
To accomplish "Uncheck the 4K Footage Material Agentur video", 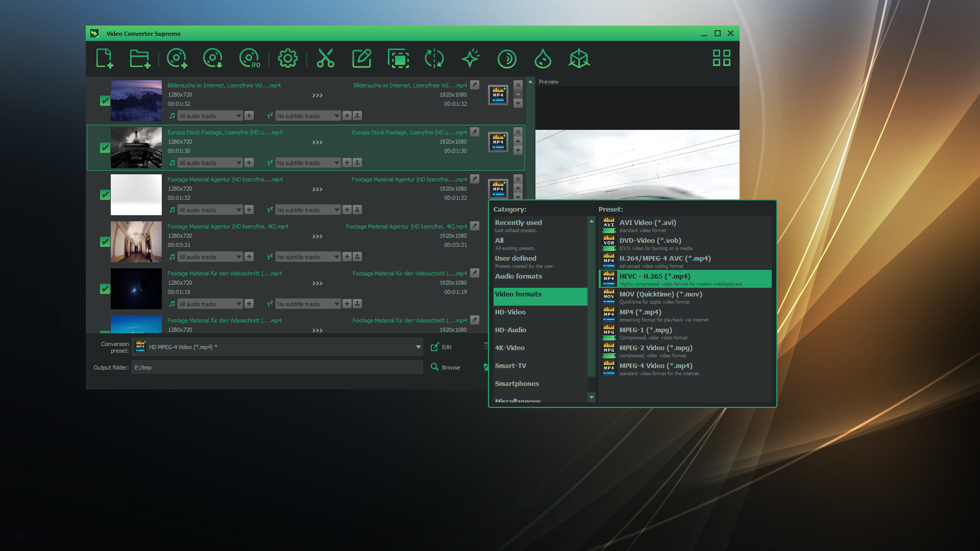I will point(105,242).
